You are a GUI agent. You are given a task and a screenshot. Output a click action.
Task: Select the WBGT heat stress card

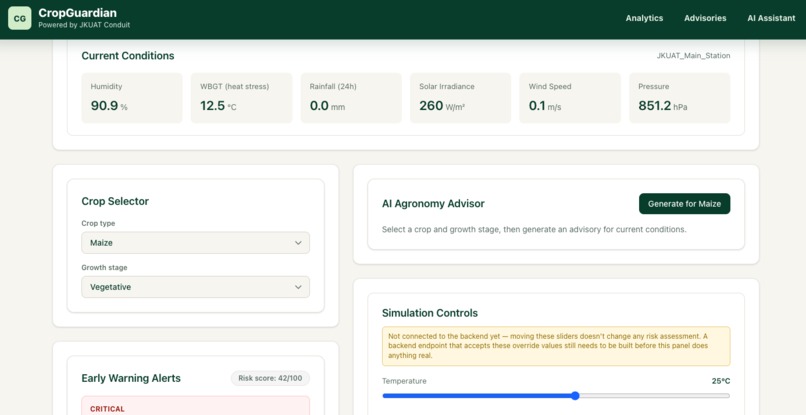[x=241, y=98]
